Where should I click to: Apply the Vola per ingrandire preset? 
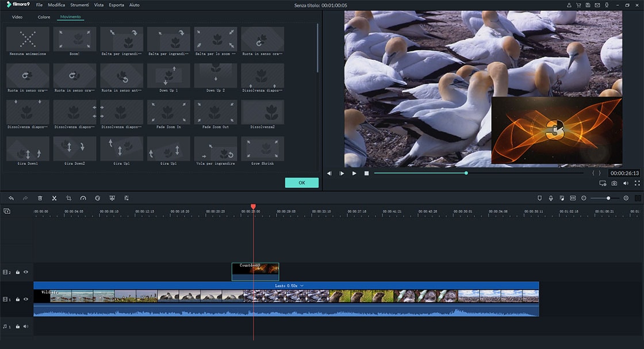216,151
